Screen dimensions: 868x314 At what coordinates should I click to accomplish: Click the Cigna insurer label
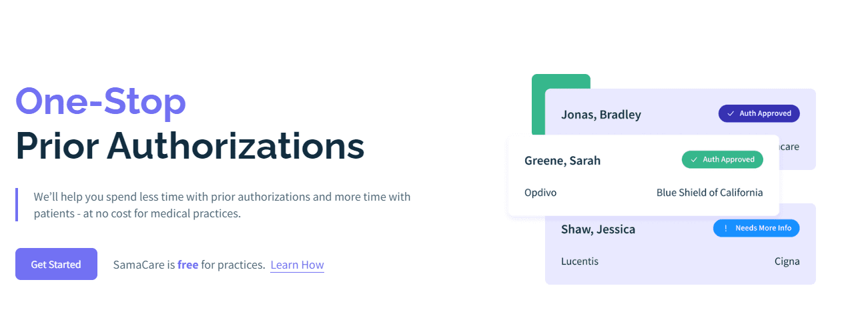pos(787,261)
